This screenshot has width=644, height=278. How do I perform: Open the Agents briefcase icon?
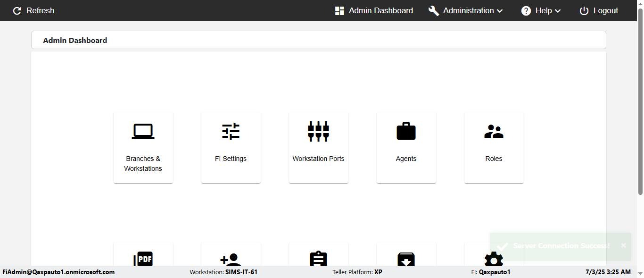(x=406, y=131)
